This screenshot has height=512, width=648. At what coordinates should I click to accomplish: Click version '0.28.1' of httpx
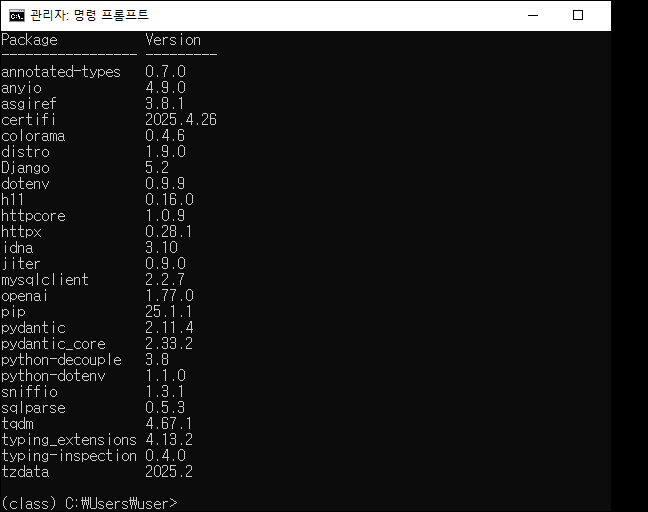pos(169,232)
